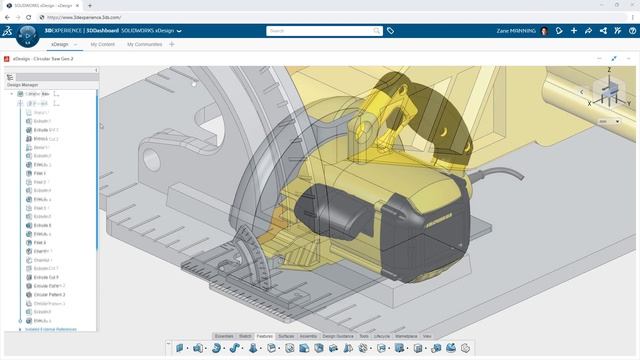Select the Loft feature tool
Screen dimensions: 640x360
click(x=253, y=348)
